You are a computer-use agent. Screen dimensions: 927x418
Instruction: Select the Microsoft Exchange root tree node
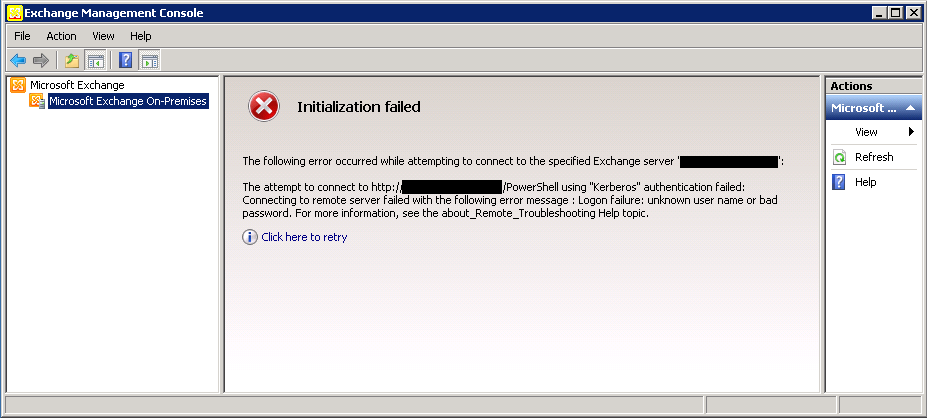pos(76,85)
